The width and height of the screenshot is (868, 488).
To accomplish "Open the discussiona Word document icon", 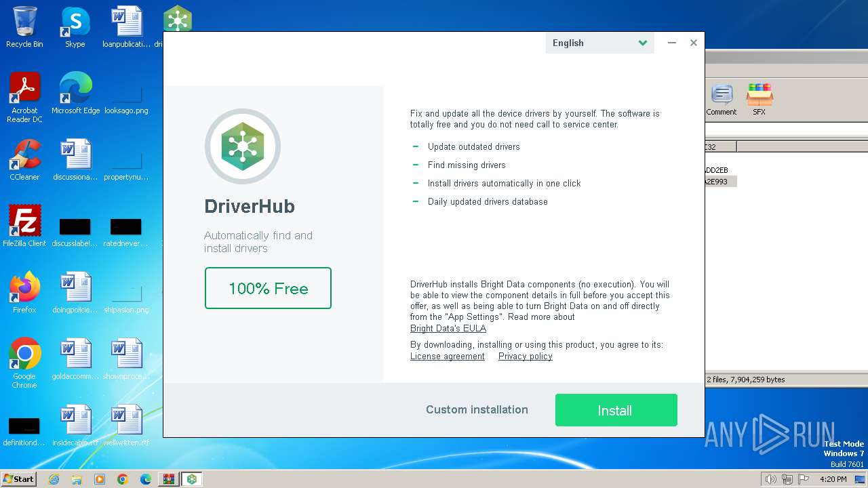I will 75,160.
